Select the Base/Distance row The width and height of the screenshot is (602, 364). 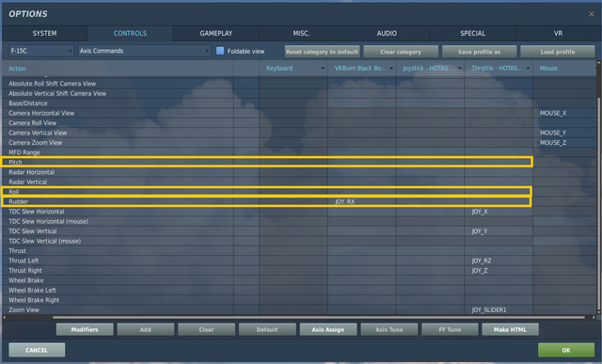(x=299, y=103)
